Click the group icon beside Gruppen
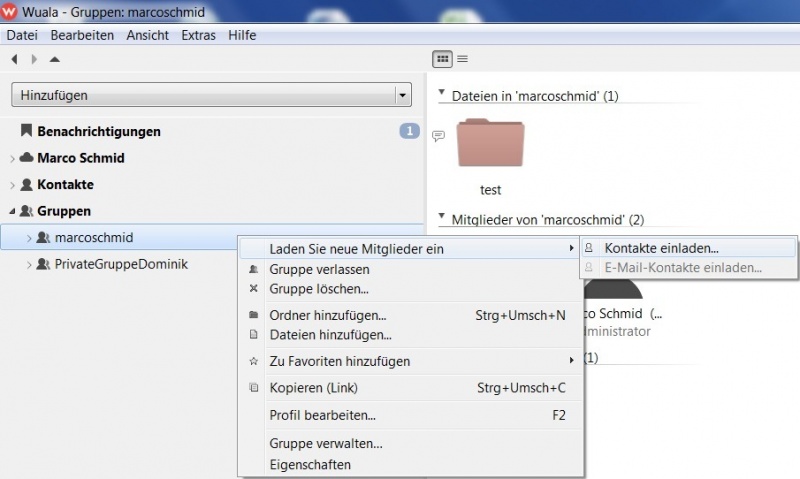Image resolution: width=800 pixels, height=479 pixels. (x=27, y=211)
